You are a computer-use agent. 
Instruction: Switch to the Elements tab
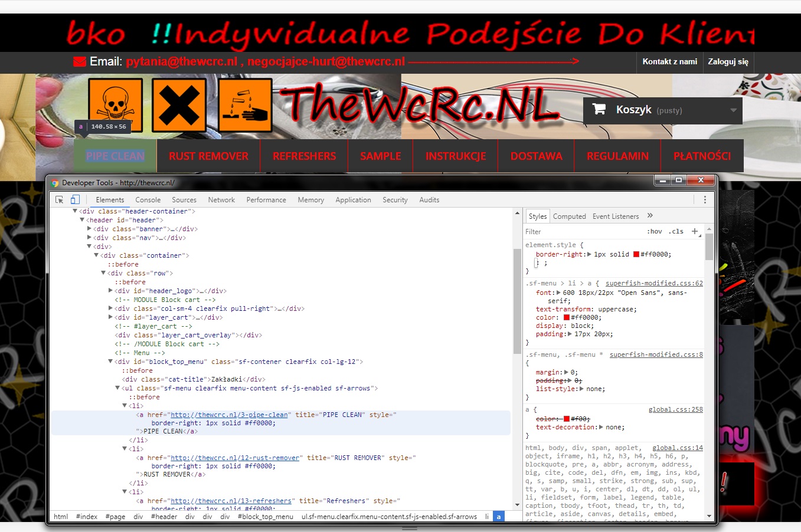110,200
